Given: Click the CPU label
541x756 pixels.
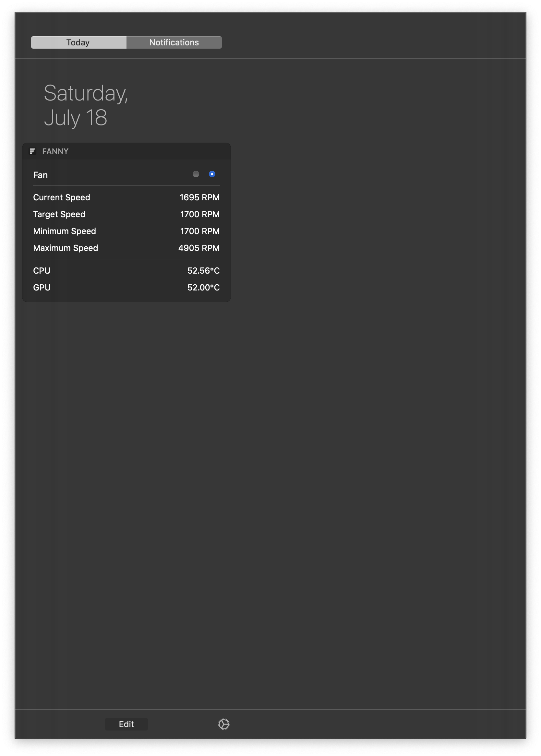Looking at the screenshot, I should (x=42, y=271).
